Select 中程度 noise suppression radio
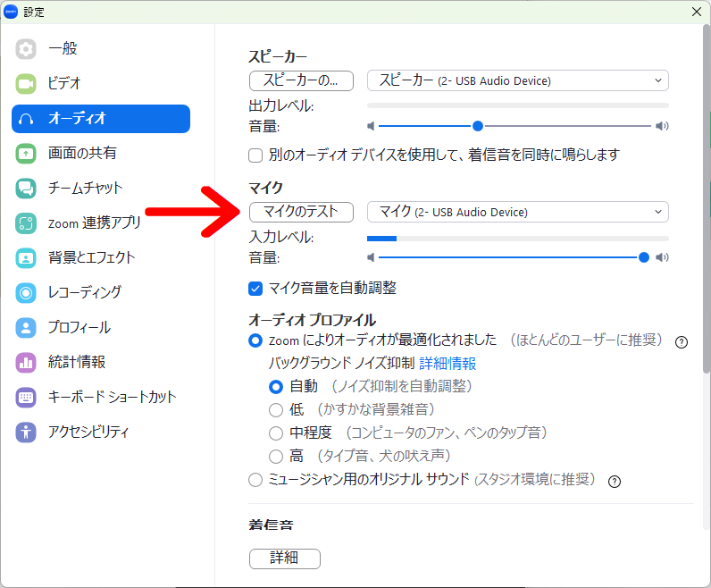 click(x=276, y=433)
